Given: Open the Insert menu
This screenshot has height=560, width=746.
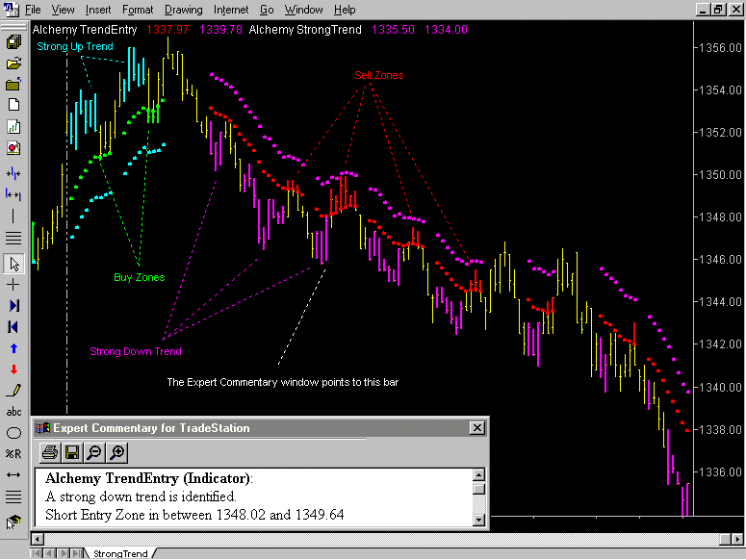Looking at the screenshot, I should pos(98,10).
